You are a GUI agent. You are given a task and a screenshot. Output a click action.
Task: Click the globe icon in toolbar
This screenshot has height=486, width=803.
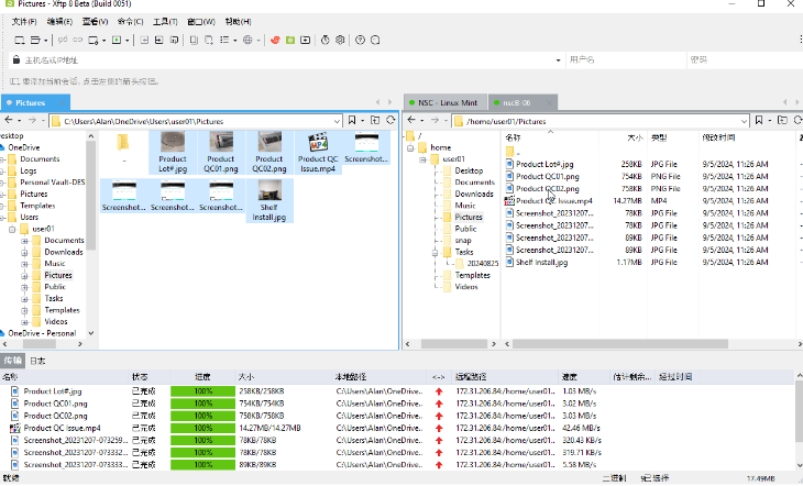click(x=247, y=40)
